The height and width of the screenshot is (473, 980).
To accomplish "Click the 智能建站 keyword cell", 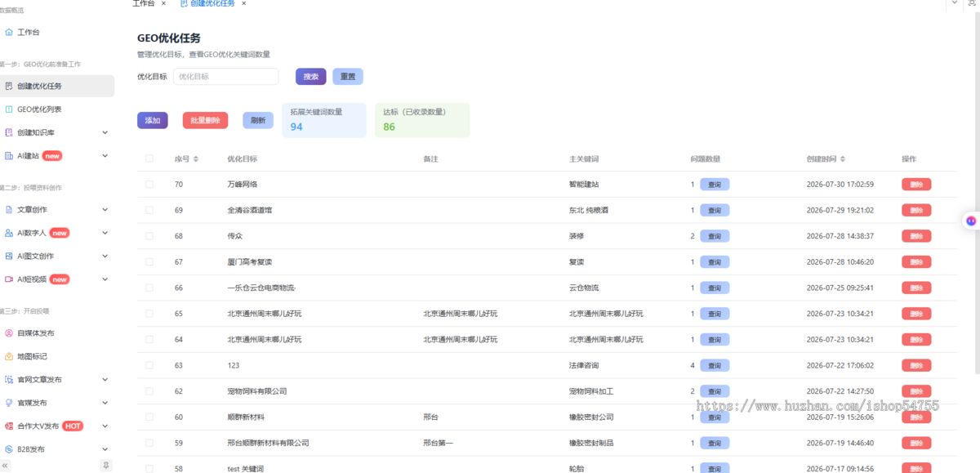I will coord(584,185).
